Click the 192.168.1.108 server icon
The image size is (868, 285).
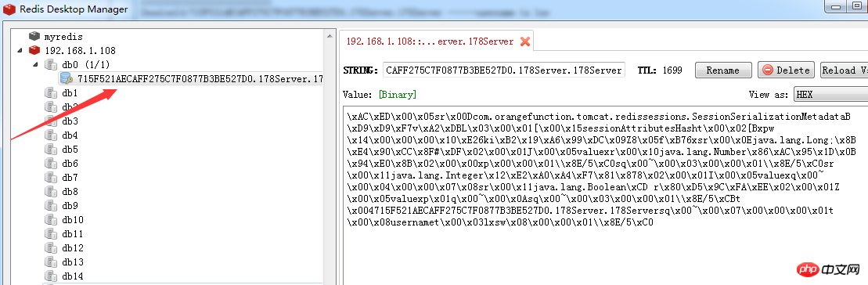coord(34,50)
